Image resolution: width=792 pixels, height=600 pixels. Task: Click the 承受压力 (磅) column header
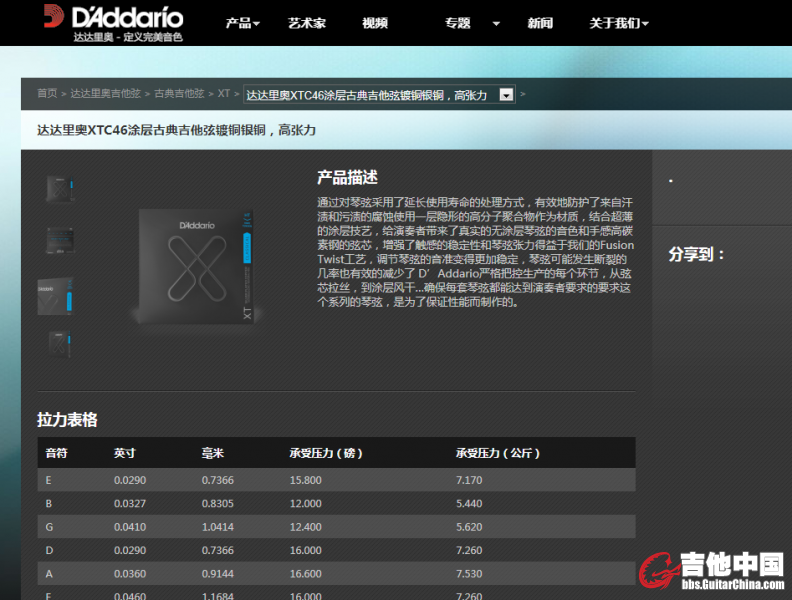click(x=326, y=453)
